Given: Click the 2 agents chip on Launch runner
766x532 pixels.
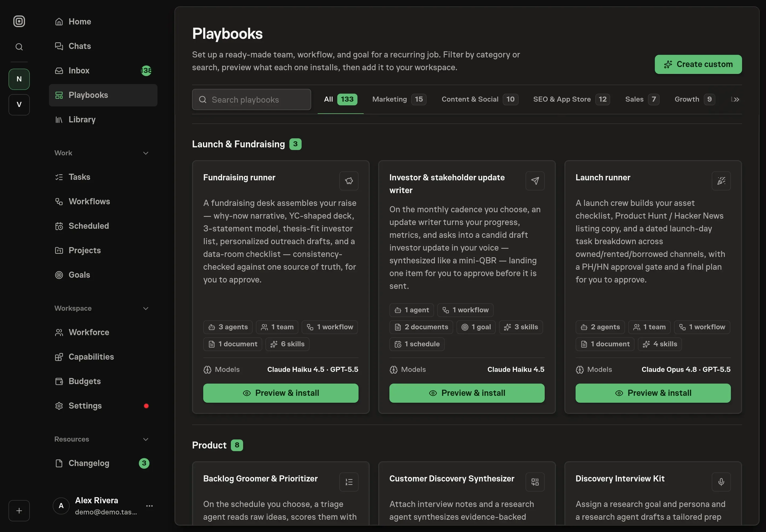Looking at the screenshot, I should 600,327.
